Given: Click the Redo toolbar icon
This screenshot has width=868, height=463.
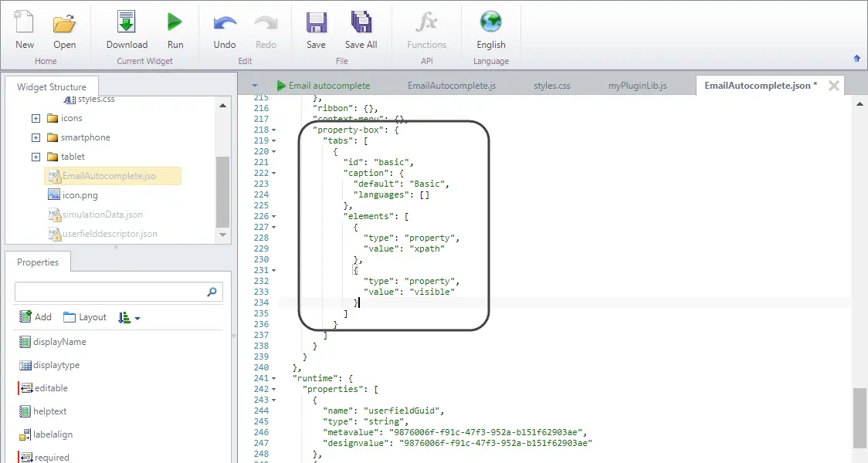Looking at the screenshot, I should [266, 23].
